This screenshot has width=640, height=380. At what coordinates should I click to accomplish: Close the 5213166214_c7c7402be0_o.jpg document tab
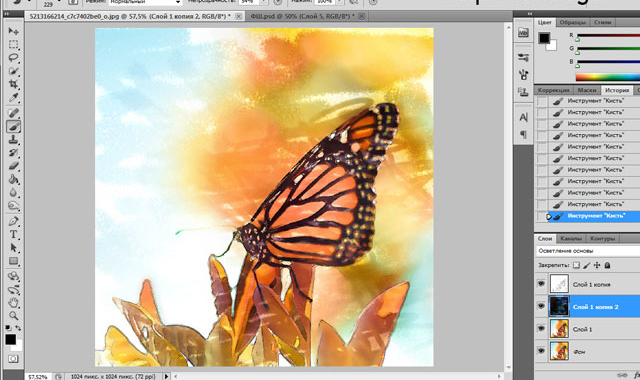click(x=238, y=16)
